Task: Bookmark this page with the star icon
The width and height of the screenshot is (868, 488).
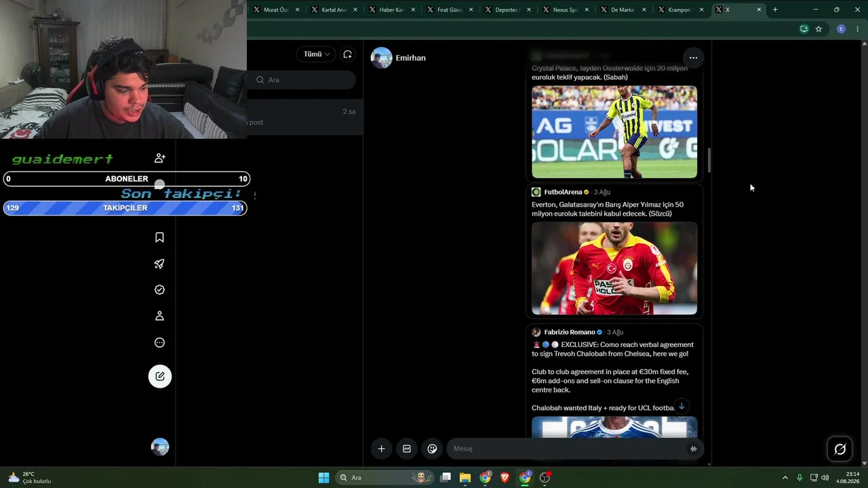Action: tap(818, 29)
